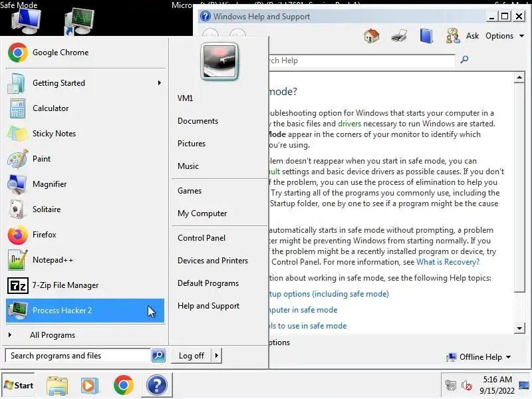Launch Paint from the Start menu
The width and height of the screenshot is (532, 399).
coord(85,159)
